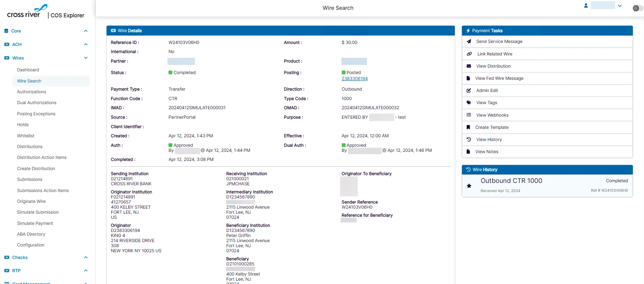Image resolution: width=644 pixels, height=284 pixels.
Task: Click the lightning bolt Payment Tasks icon
Action: click(x=468, y=30)
